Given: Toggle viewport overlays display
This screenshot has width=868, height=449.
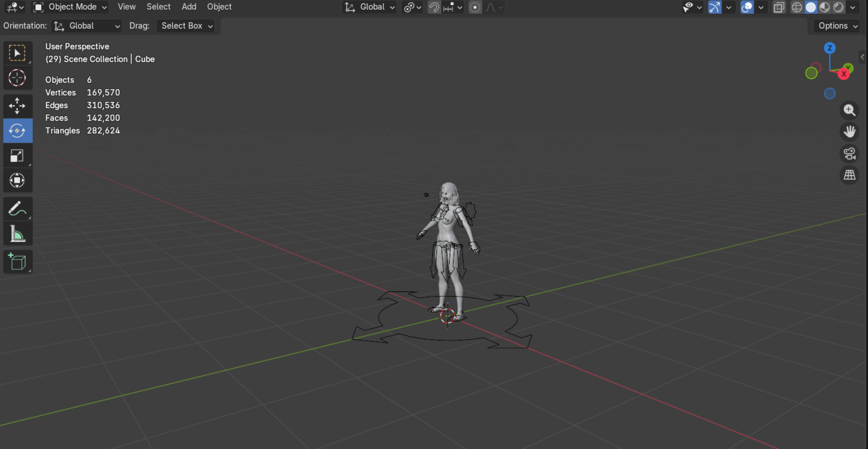Looking at the screenshot, I should pyautogui.click(x=747, y=7).
